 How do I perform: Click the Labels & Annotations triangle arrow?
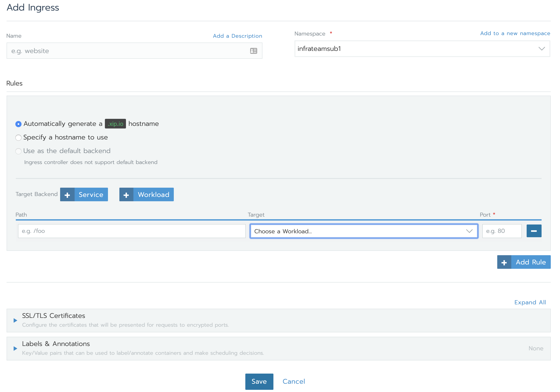[x=15, y=349]
